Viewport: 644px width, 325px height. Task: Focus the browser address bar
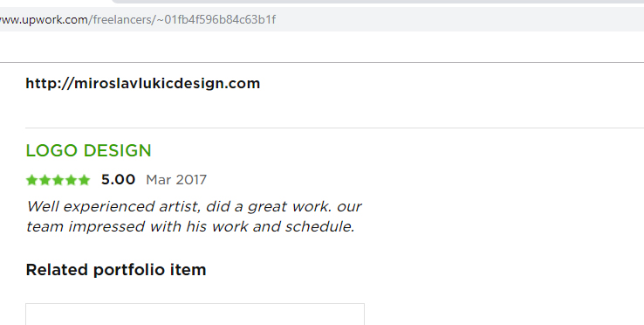point(322,19)
